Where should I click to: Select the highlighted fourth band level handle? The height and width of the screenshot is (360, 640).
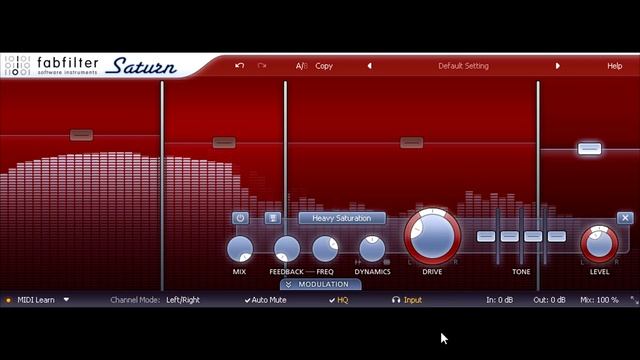point(589,149)
